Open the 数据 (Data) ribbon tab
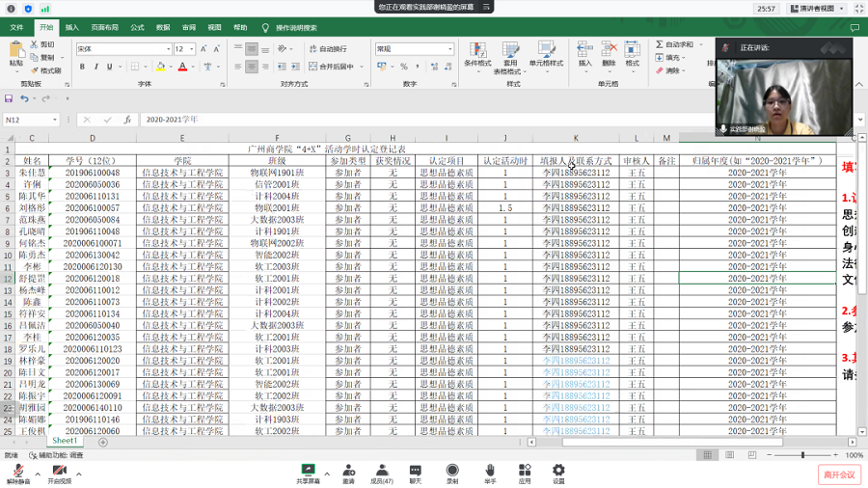 pos(163,28)
